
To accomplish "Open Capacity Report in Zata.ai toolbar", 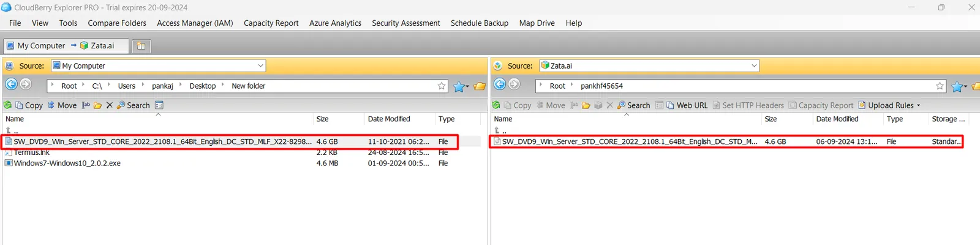I will pyautogui.click(x=821, y=105).
